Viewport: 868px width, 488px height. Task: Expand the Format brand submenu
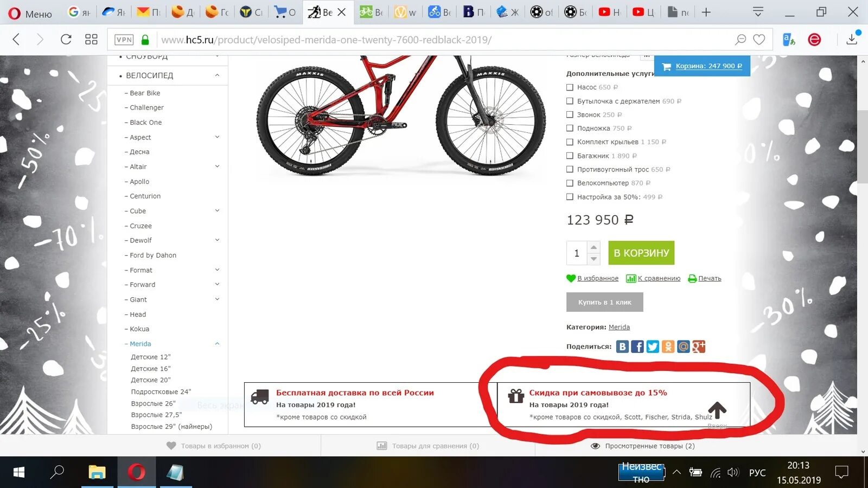217,270
